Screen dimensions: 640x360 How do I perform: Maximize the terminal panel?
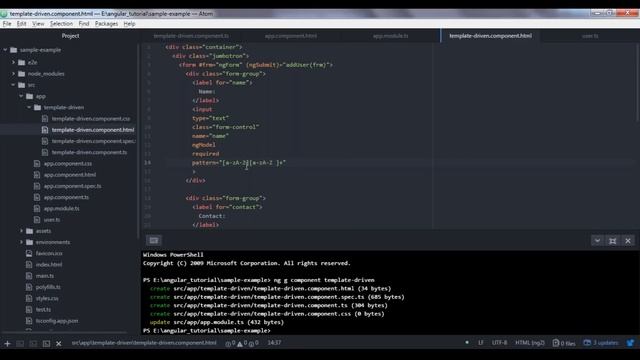tap(613, 241)
